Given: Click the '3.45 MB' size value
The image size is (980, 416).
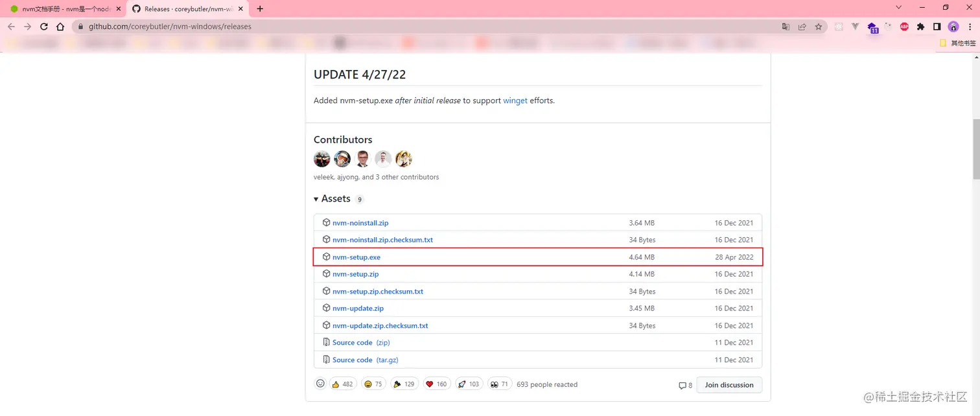Looking at the screenshot, I should tap(642, 308).
